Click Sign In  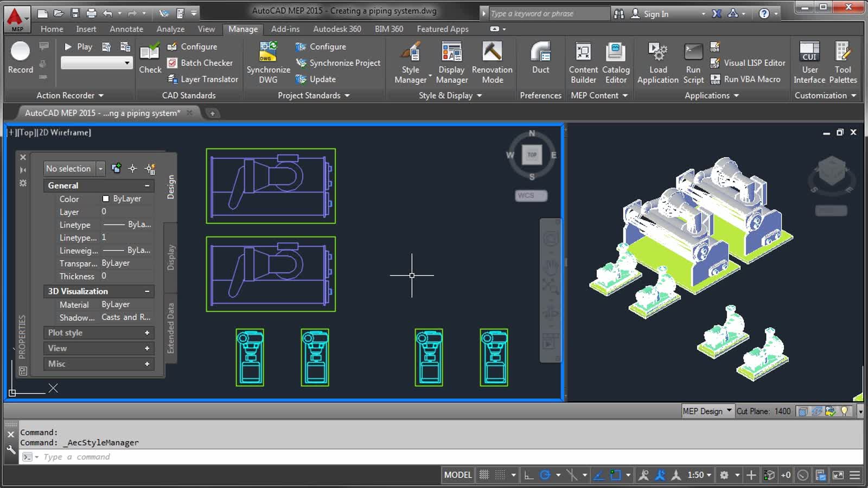click(650, 14)
